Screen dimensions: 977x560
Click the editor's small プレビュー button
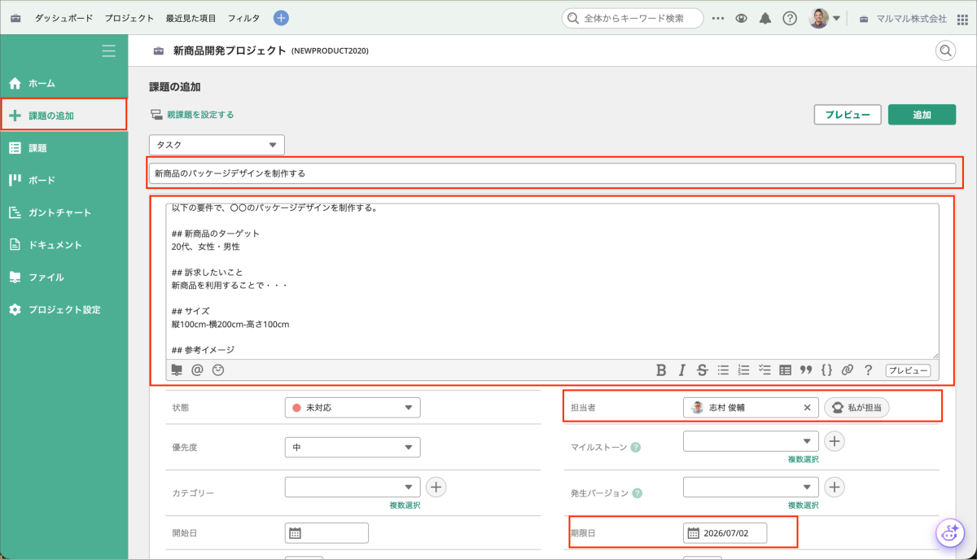click(x=908, y=370)
